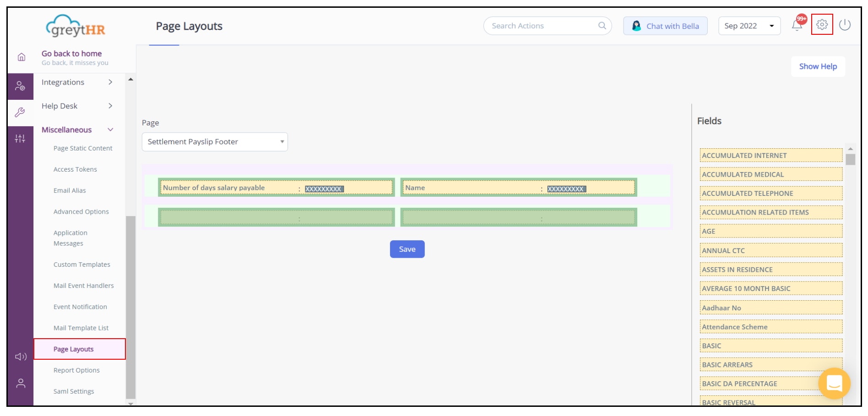Click the power logout icon
The height and width of the screenshot is (416, 868).
[x=845, y=25]
